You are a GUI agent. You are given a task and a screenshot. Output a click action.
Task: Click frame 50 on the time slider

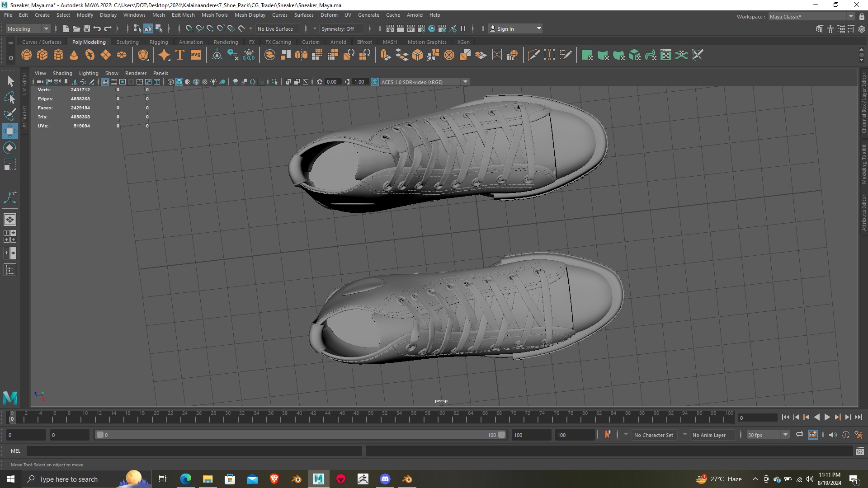[x=370, y=417]
